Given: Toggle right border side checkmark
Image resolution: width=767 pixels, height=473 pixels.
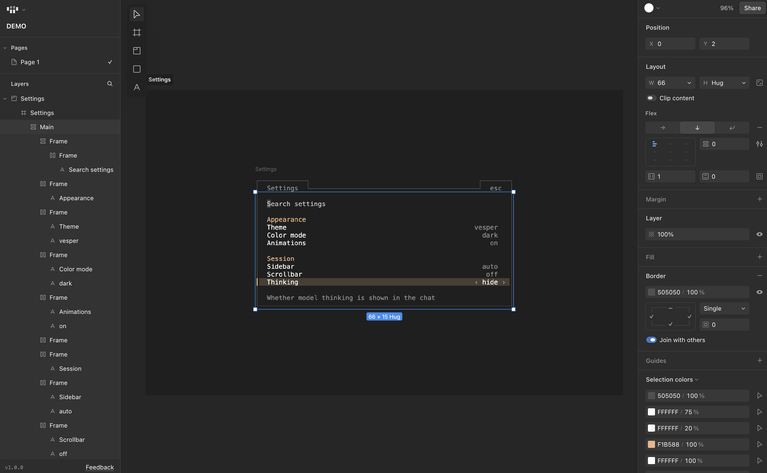Looking at the screenshot, I should (689, 316).
